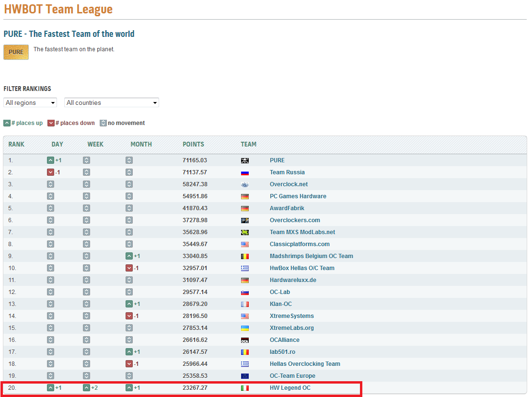This screenshot has height=397, width=532.
Task: Open the Hellas Overclocking Team link
Action: click(305, 364)
